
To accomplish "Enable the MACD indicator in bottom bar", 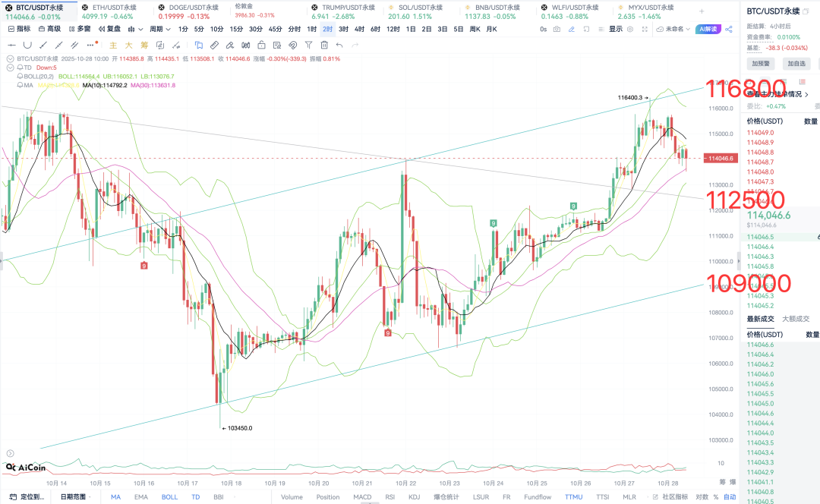I will point(362,497).
